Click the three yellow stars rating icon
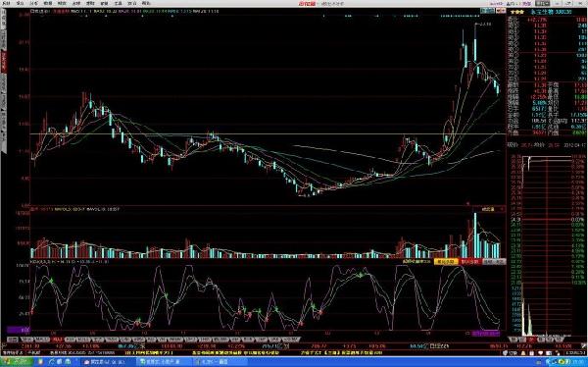This screenshot has height=367, width=588. tap(517, 12)
